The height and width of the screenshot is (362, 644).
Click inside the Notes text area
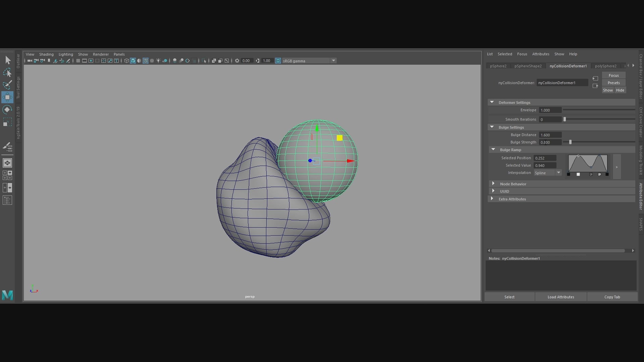coord(560,275)
